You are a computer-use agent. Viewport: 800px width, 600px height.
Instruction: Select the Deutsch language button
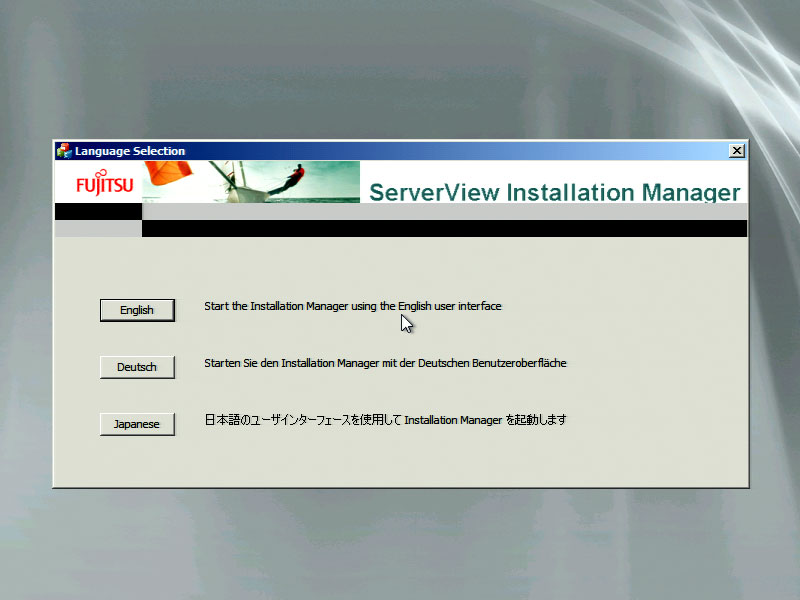(x=137, y=367)
